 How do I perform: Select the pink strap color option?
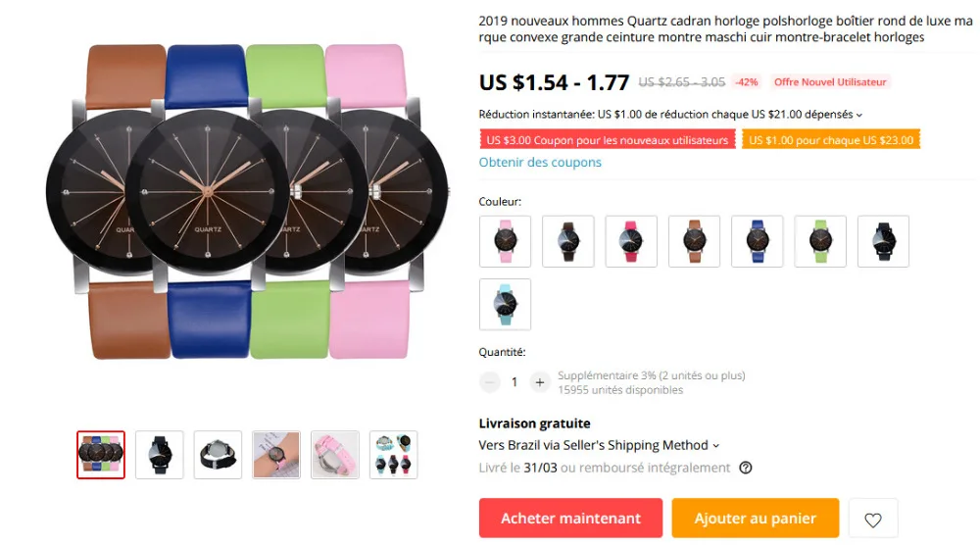click(x=505, y=241)
